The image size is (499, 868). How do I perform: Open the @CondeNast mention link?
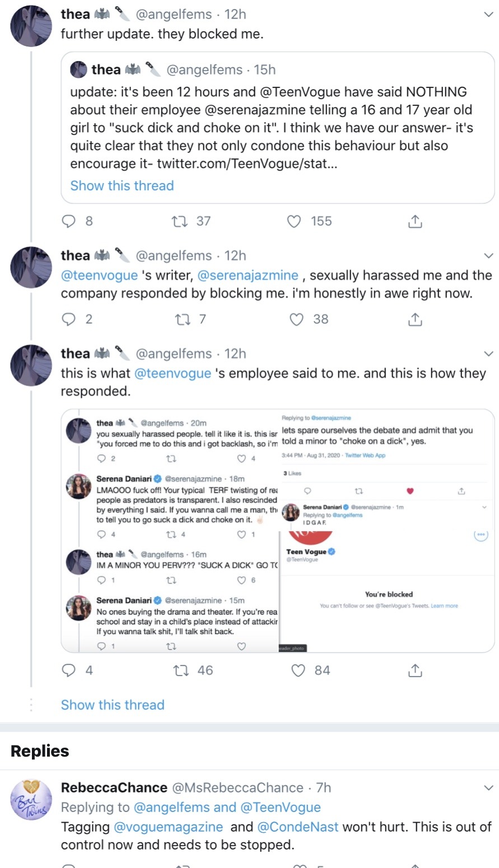pos(297,827)
